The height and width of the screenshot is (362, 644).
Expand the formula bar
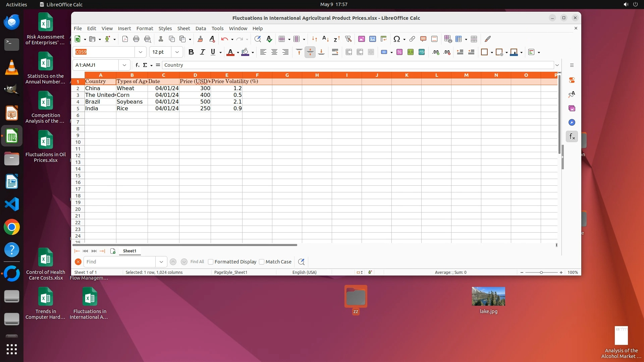click(557, 65)
